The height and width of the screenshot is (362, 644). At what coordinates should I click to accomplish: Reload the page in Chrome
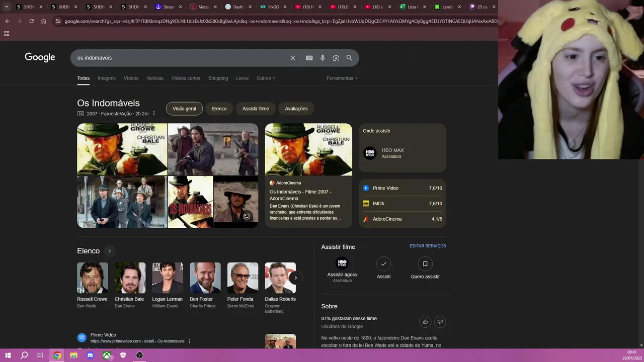(31, 21)
